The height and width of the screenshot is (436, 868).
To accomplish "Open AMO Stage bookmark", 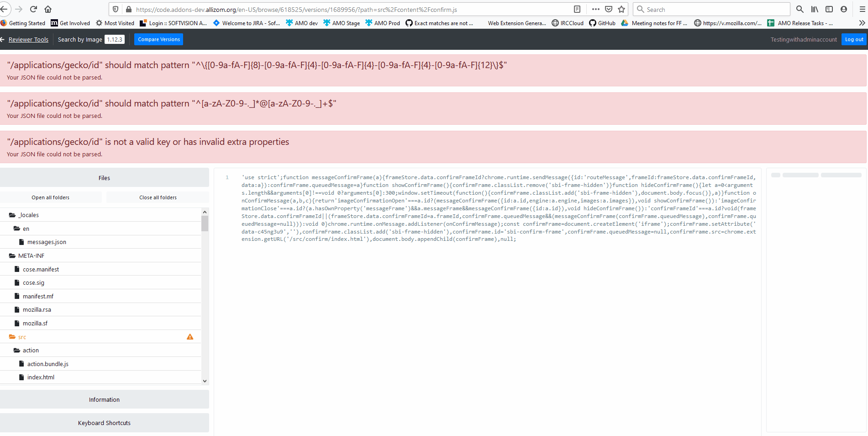I will pos(342,23).
